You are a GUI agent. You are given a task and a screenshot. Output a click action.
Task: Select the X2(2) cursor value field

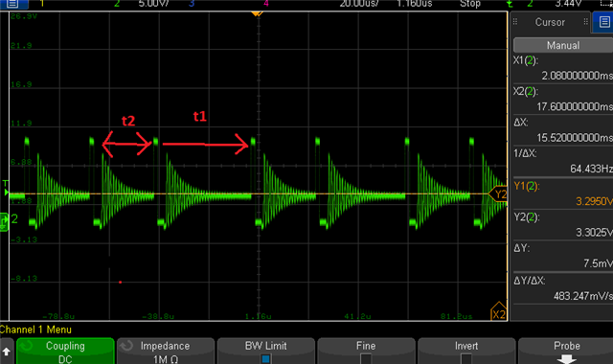pyautogui.click(x=563, y=99)
